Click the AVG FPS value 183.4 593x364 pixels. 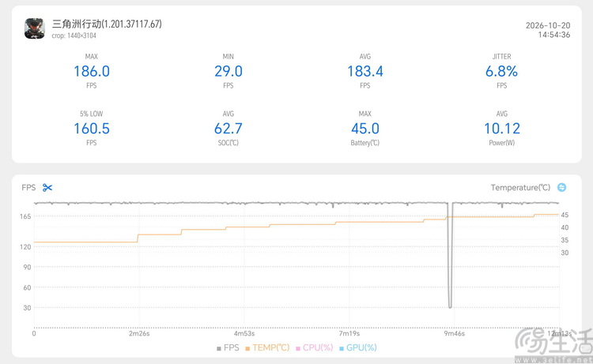pos(365,71)
